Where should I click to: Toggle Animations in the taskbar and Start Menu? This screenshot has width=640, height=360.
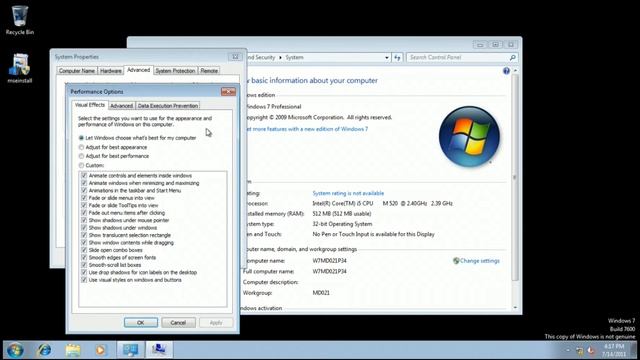pyautogui.click(x=84, y=190)
